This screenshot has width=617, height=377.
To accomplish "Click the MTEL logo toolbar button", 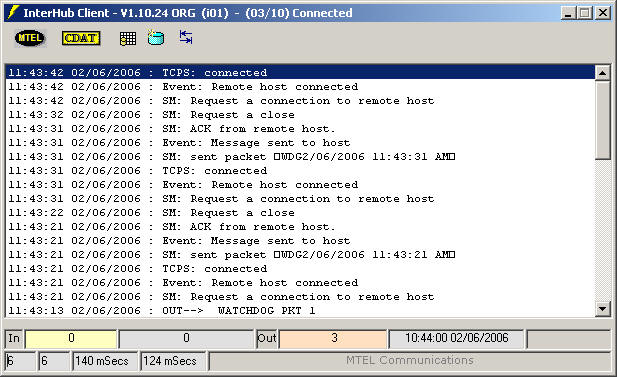I will [x=30, y=38].
